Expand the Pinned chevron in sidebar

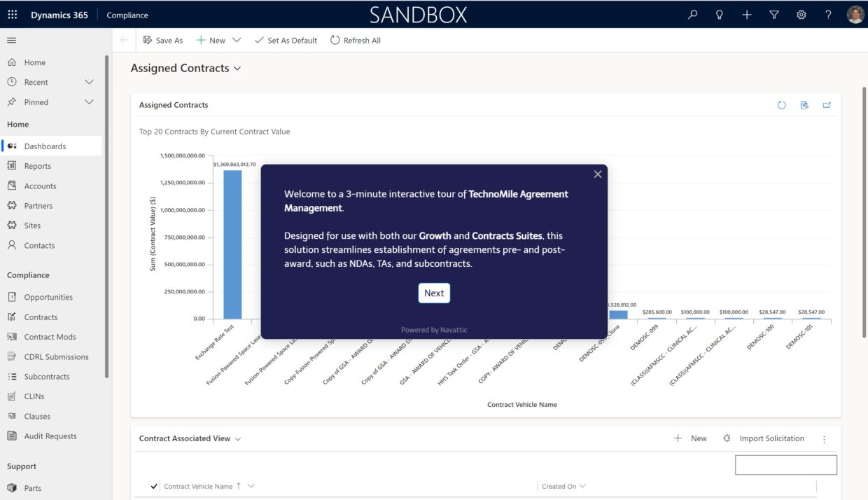pos(89,102)
